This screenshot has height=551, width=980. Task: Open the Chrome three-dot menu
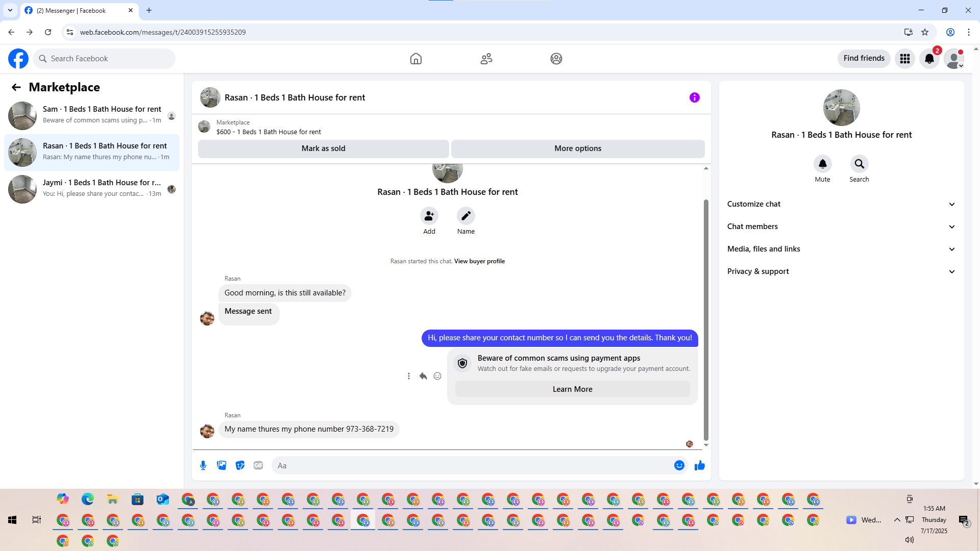coord(968,32)
